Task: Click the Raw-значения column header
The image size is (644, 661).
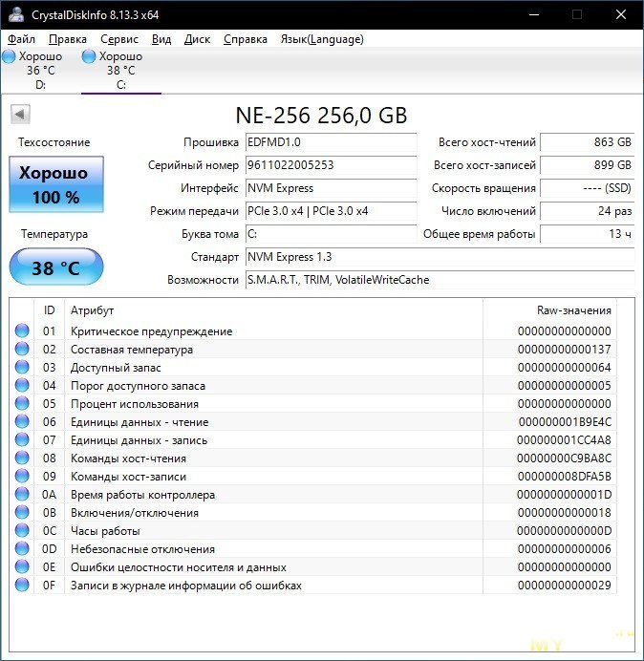Action: tap(573, 310)
